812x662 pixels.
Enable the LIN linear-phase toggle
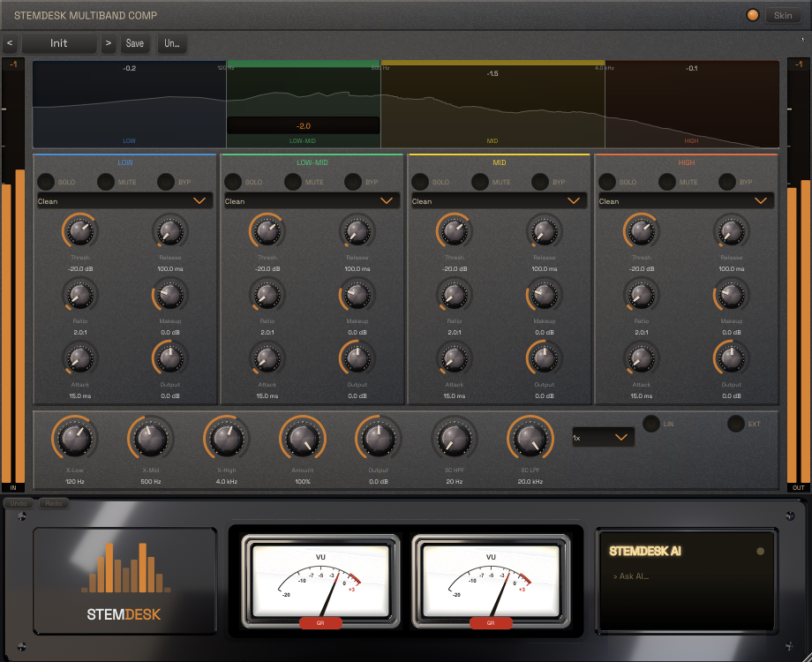(651, 423)
